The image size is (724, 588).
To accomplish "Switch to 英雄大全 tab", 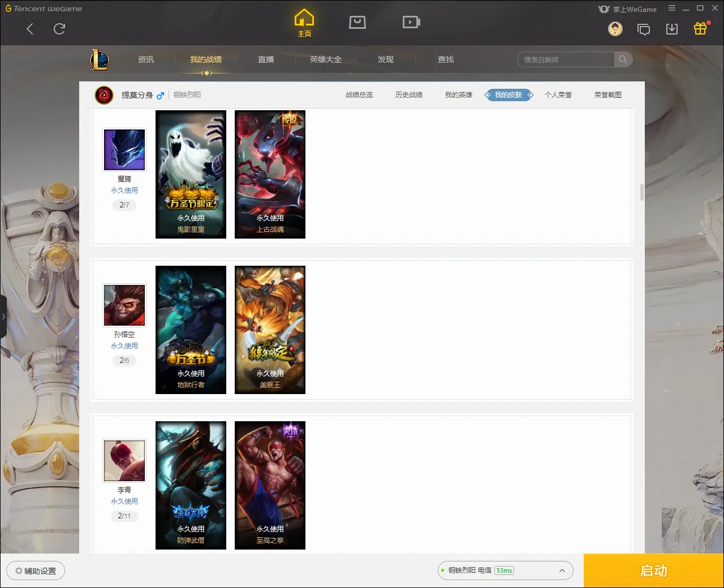I will [x=326, y=59].
